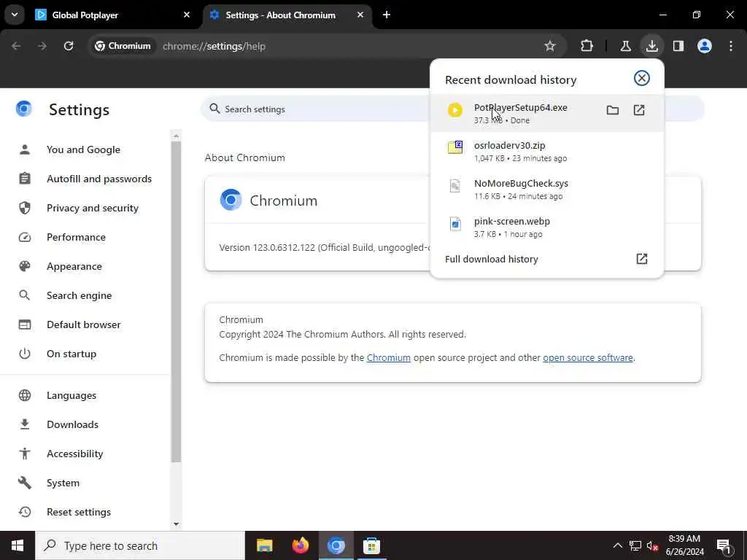The image size is (747, 560).
Task: Open the Windows Start menu
Action: tap(18, 545)
